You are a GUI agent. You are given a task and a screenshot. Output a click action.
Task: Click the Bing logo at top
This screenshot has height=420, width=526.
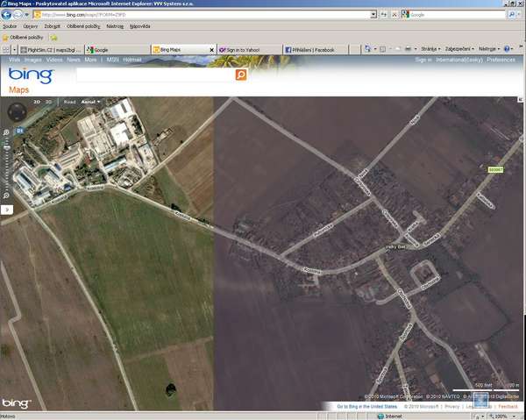pos(31,75)
